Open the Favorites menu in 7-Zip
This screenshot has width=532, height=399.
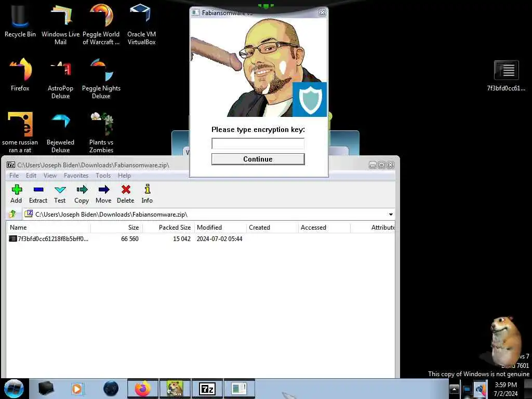pyautogui.click(x=76, y=176)
